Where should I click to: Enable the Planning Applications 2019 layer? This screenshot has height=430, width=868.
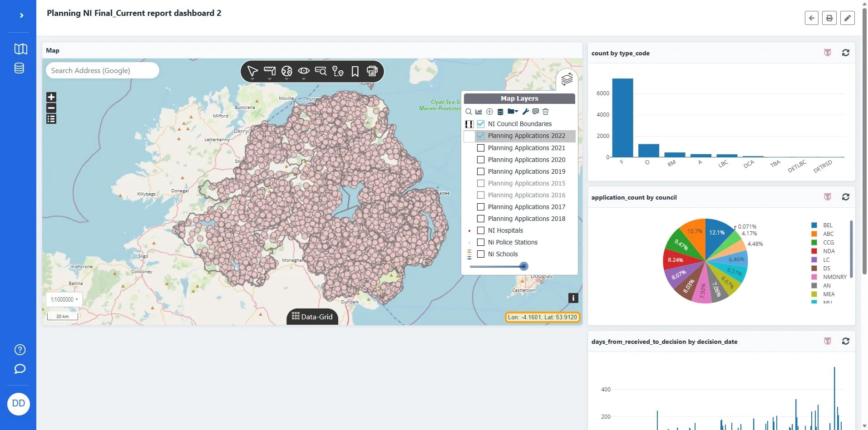coord(481,171)
